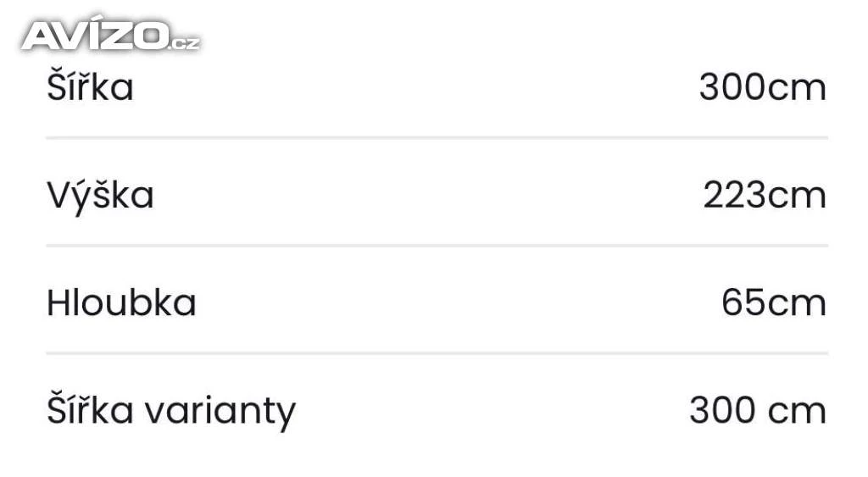Click the 300cm value in the top row
This screenshot has height=477, width=868.
tap(763, 87)
